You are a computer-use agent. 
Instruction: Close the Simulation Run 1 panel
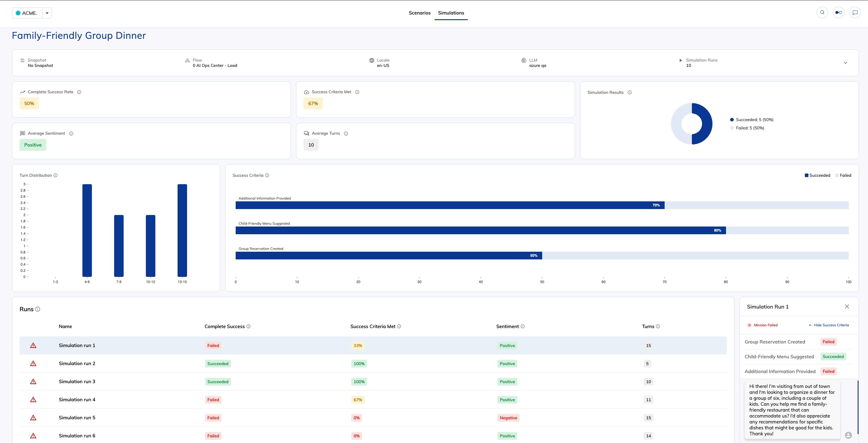[847, 307]
